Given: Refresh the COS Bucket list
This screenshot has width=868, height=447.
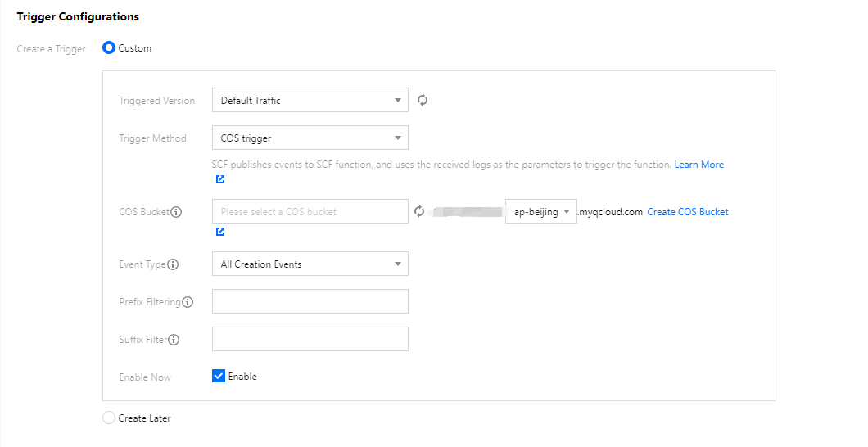Looking at the screenshot, I should click(x=419, y=211).
